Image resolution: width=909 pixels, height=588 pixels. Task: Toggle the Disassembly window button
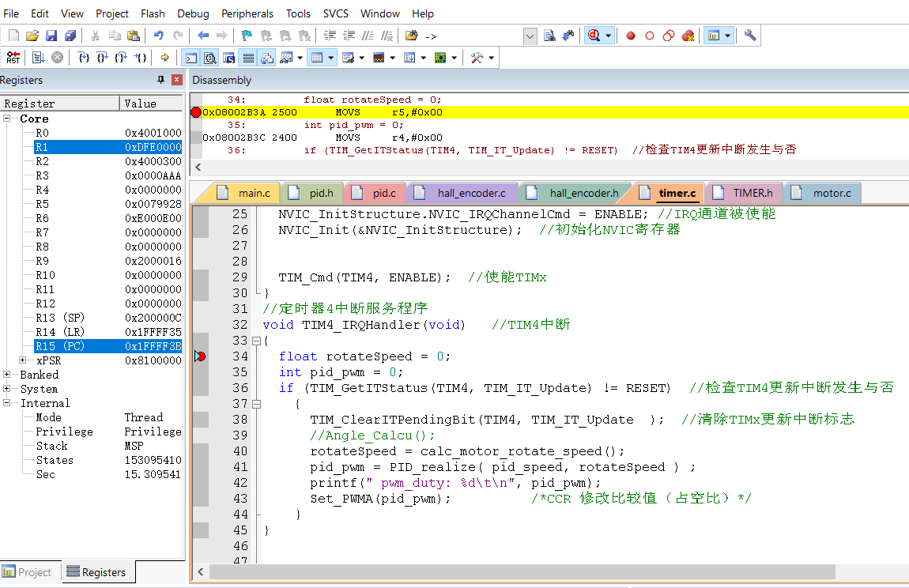tap(210, 58)
